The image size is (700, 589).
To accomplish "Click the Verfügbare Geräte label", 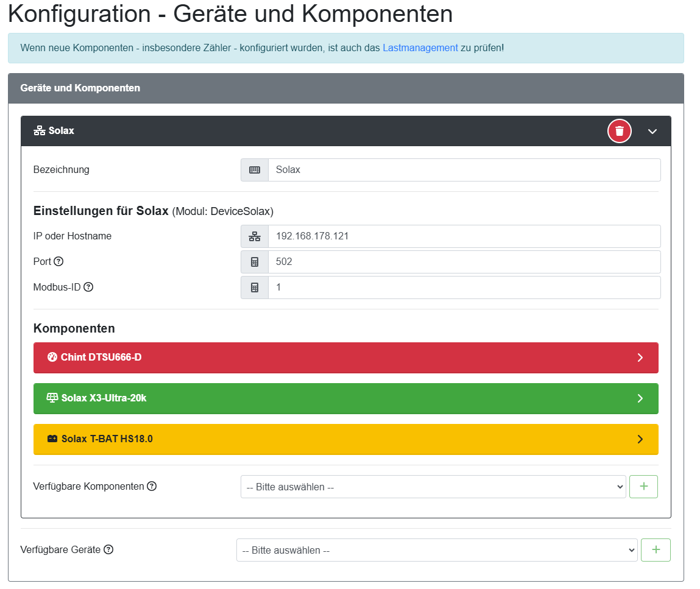I will pyautogui.click(x=60, y=550).
